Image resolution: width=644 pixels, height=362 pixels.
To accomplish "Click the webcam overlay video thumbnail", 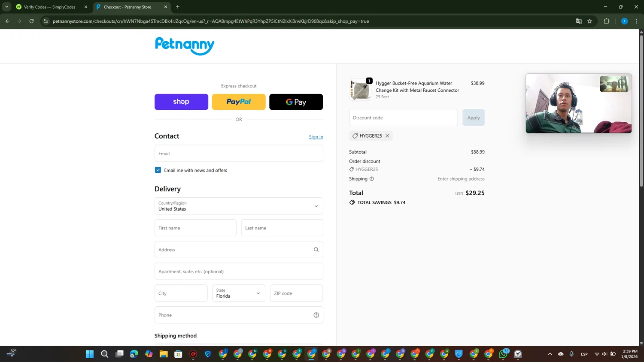I will coord(579,103).
